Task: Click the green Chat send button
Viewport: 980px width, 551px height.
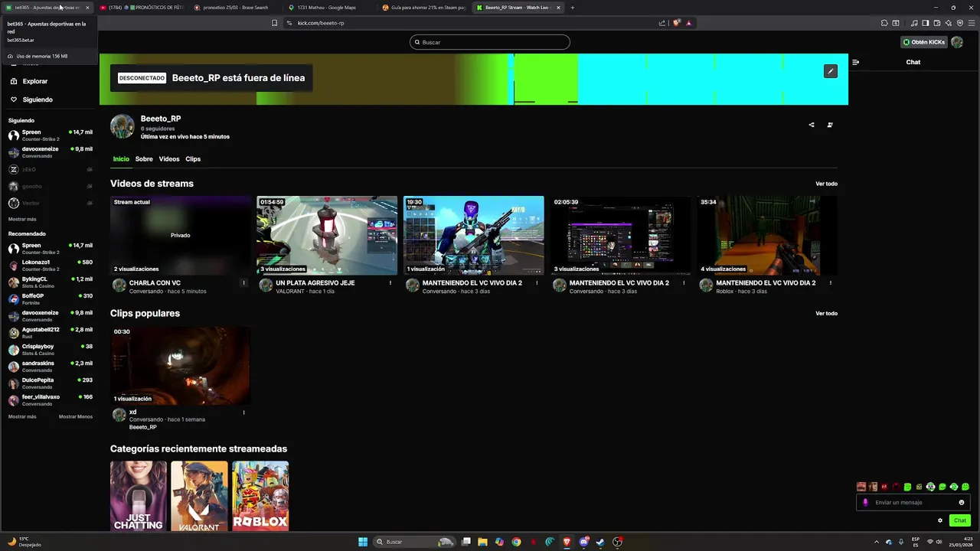Action: [960, 520]
